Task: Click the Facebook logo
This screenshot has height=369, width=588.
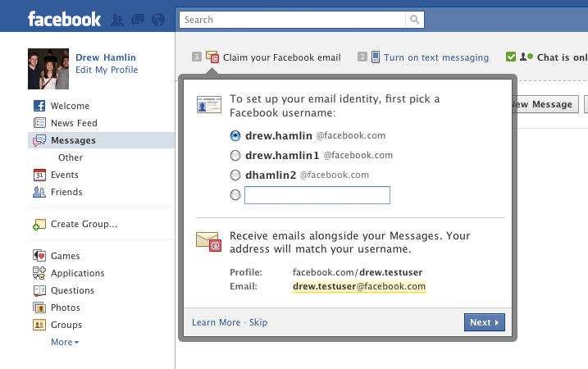Action: point(64,19)
